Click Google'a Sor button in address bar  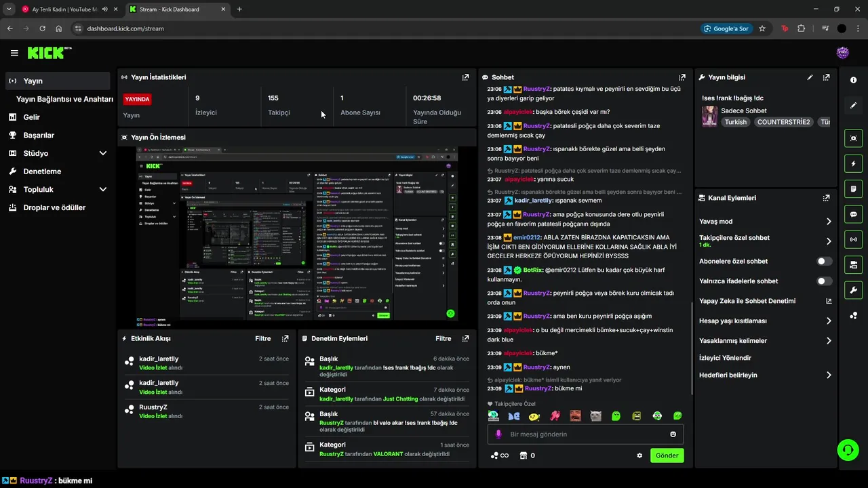pos(726,28)
